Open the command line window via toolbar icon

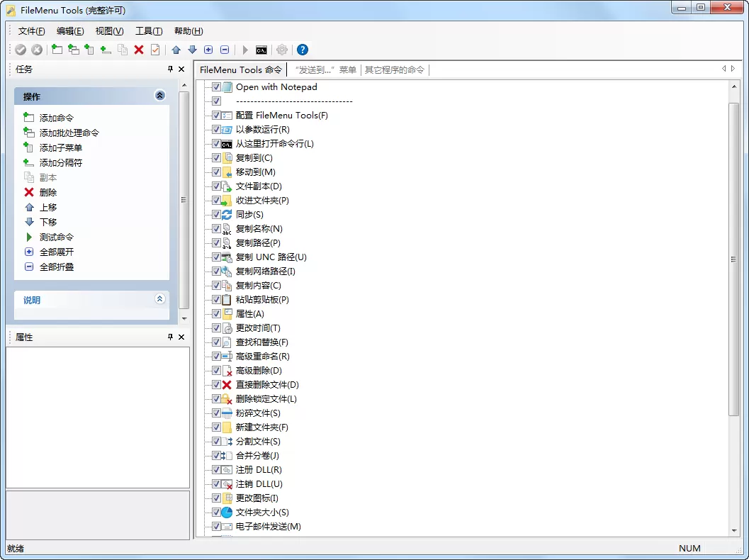click(x=261, y=50)
